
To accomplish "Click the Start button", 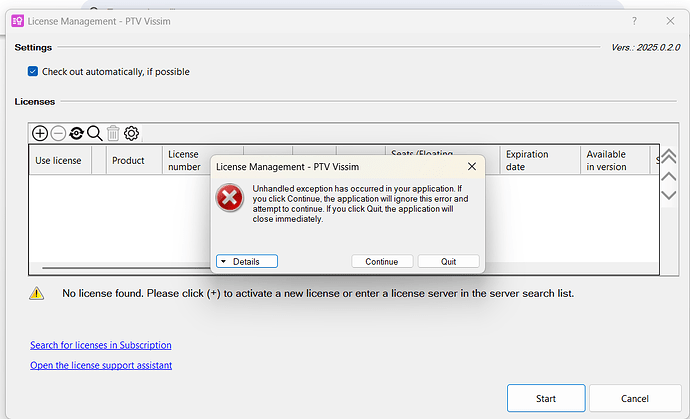I will [546, 398].
